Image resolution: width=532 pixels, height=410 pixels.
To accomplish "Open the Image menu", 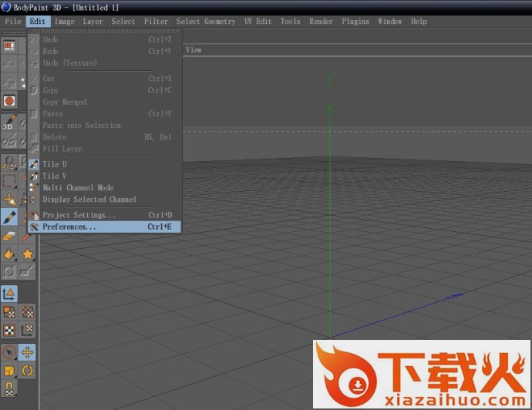I will tap(65, 22).
